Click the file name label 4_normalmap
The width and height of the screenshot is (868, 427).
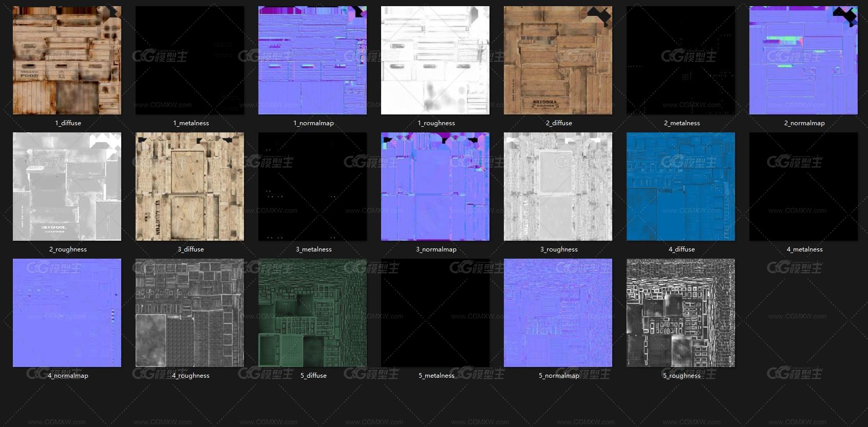click(68, 376)
